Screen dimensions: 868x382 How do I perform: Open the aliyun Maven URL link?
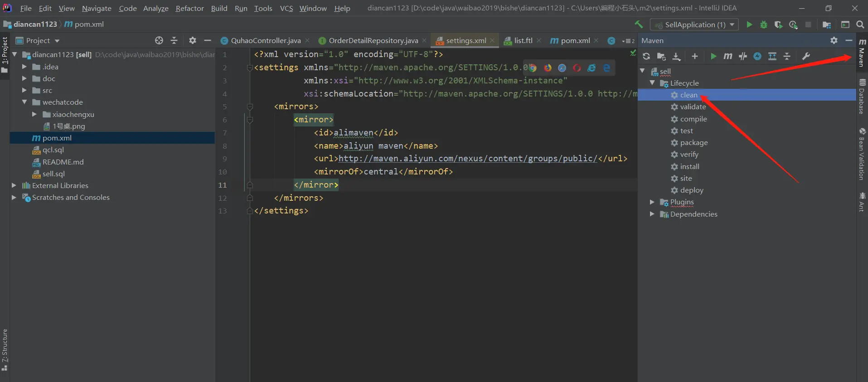[x=468, y=159]
